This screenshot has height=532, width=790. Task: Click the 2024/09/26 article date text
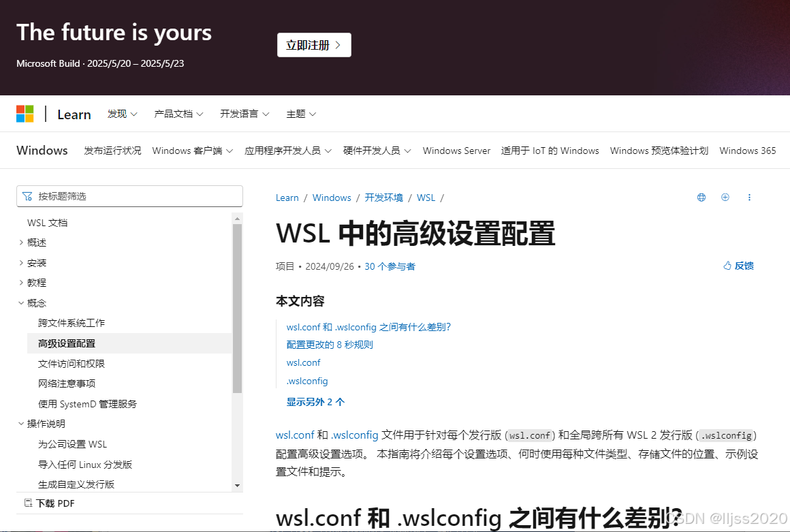point(330,266)
